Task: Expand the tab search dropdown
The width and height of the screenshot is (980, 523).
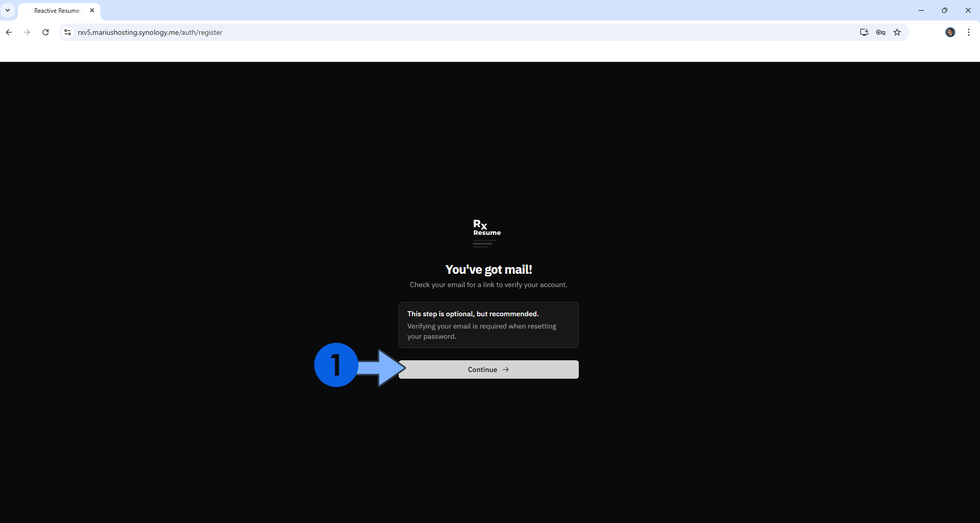Action: click(x=8, y=10)
